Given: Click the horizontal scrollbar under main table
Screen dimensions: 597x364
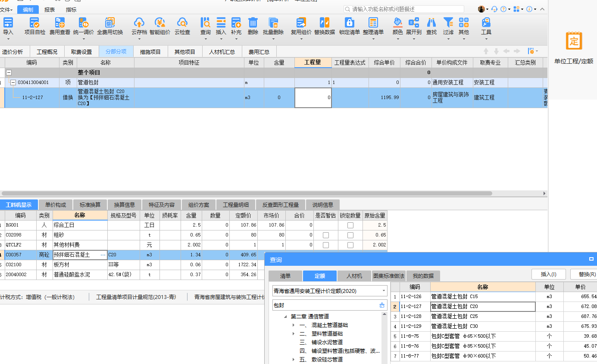Looking at the screenshot, I should [247, 193].
